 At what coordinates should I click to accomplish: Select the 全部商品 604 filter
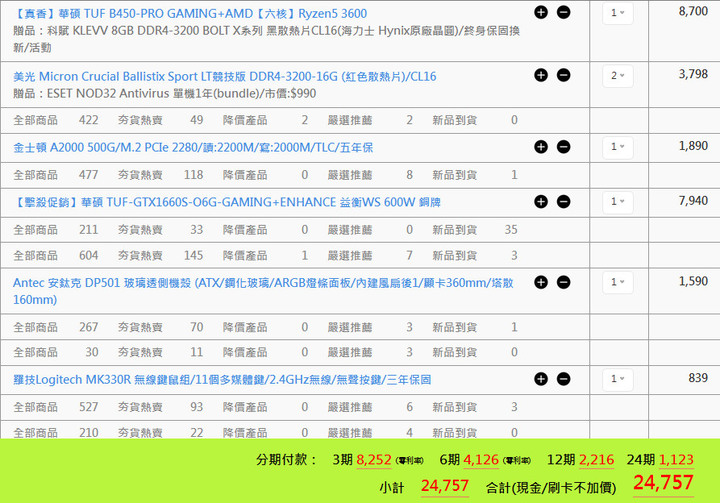tap(56, 255)
